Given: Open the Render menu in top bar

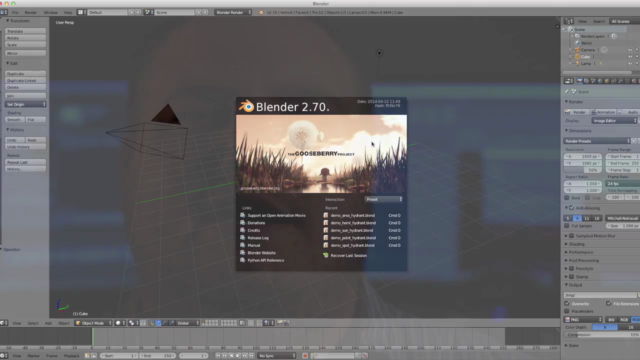Looking at the screenshot, I should tap(31, 12).
